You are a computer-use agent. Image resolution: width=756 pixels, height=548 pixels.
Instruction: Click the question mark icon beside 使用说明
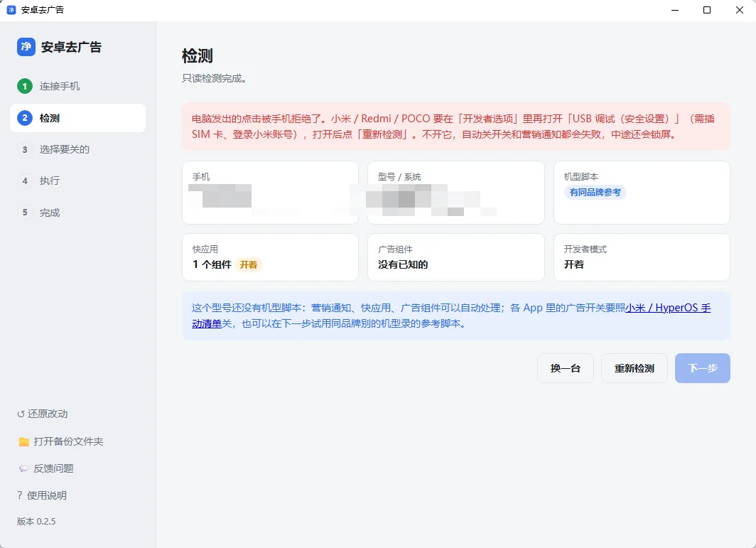pyautogui.click(x=20, y=495)
